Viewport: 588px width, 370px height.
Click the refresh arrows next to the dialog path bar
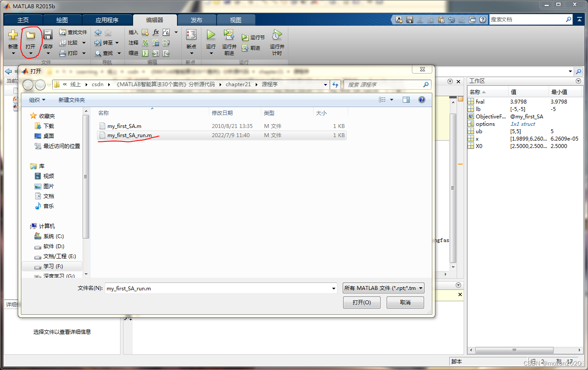pyautogui.click(x=335, y=84)
